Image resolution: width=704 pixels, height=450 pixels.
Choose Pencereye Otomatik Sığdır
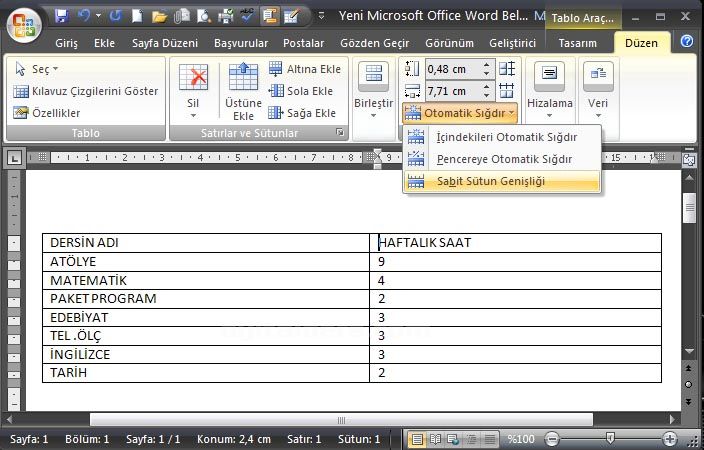click(502, 159)
